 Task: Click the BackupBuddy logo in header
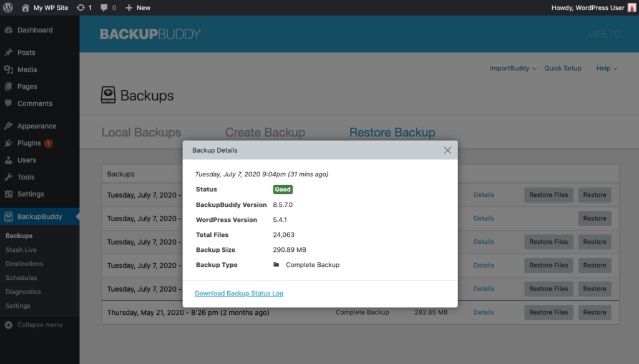[x=150, y=34]
